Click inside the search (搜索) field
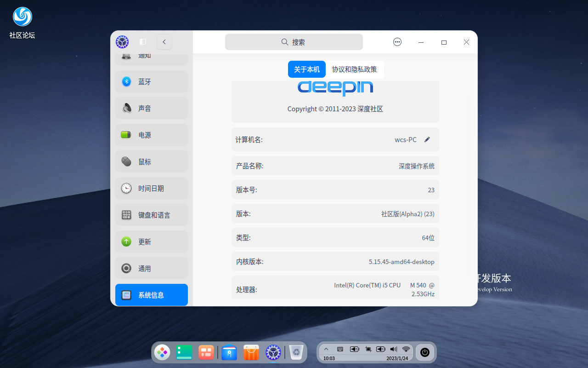588x368 pixels. click(x=294, y=41)
